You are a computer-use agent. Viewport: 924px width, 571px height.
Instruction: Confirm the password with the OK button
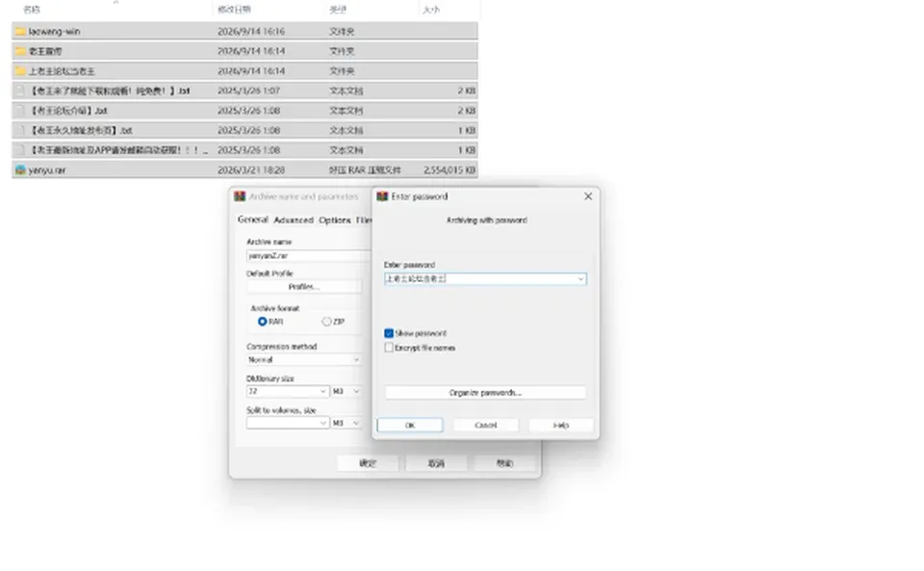coord(410,425)
